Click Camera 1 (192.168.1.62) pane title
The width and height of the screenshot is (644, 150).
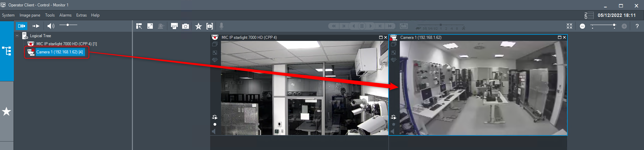click(421, 37)
